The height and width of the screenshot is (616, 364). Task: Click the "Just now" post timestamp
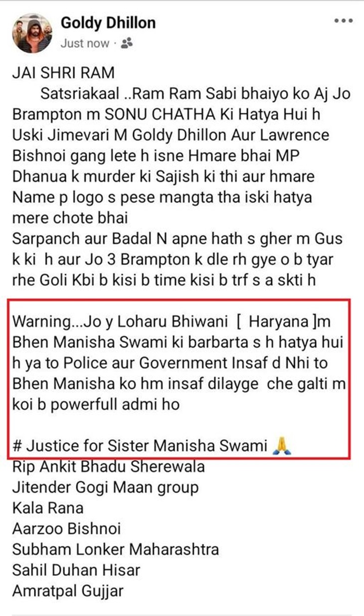(x=85, y=43)
